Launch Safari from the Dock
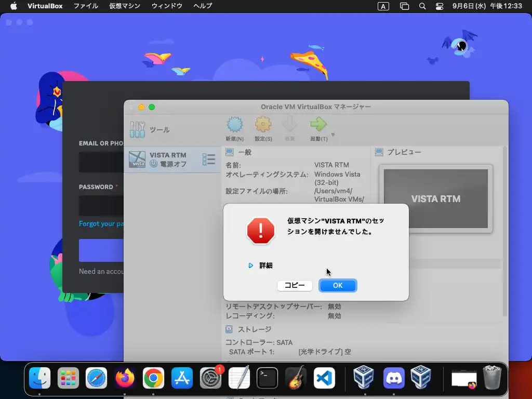The image size is (532, 399). pos(96,378)
